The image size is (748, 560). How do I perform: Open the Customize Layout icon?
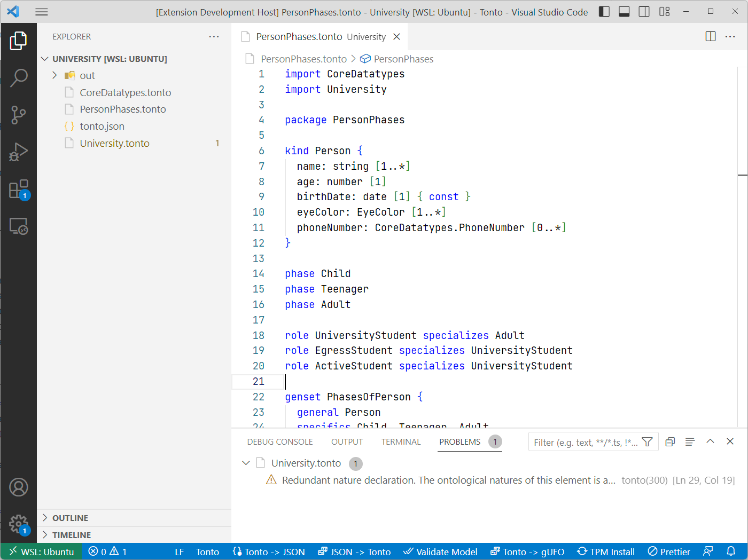click(x=665, y=12)
